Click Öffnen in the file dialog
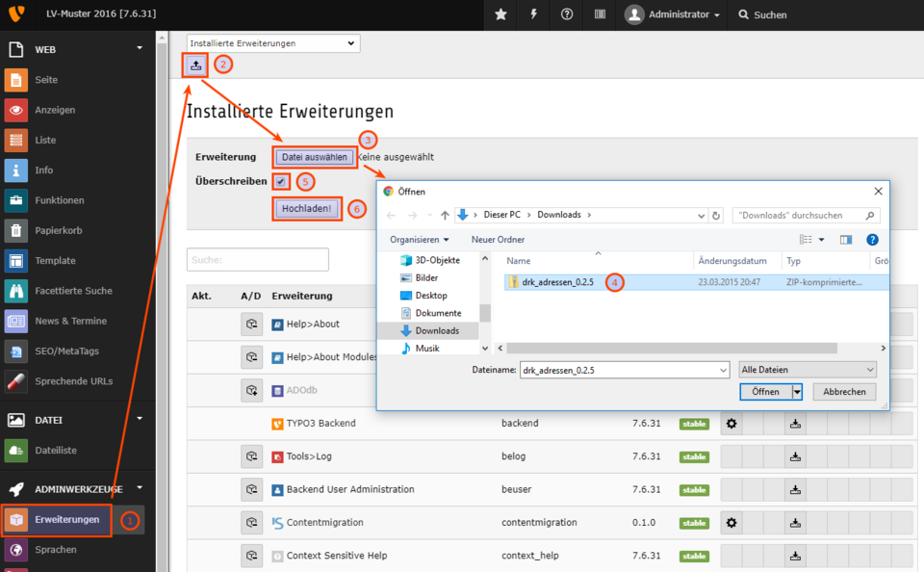 [764, 391]
